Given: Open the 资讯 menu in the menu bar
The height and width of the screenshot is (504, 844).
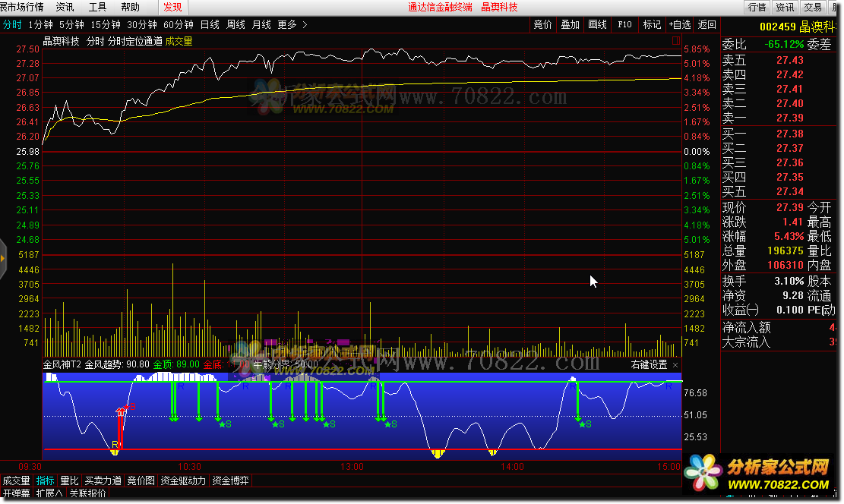Looking at the screenshot, I should pyautogui.click(x=65, y=7).
